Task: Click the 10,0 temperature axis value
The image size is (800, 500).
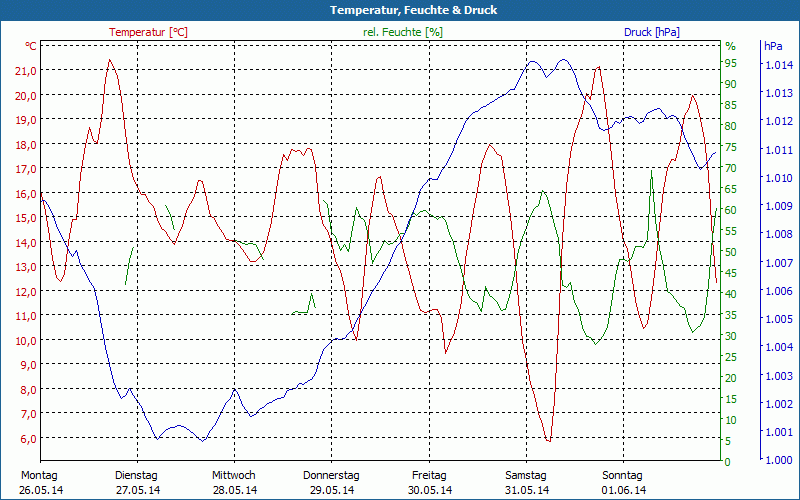Action: click(x=26, y=340)
